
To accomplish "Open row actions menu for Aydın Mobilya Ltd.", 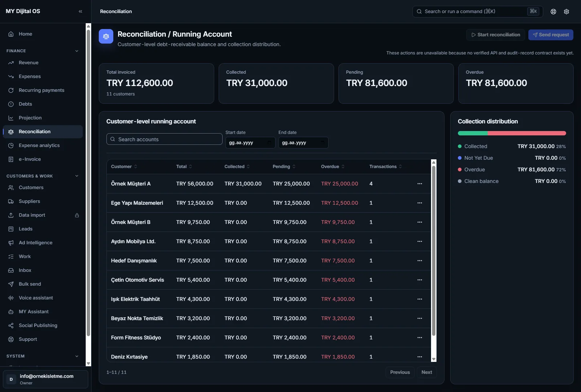I will [x=420, y=241].
